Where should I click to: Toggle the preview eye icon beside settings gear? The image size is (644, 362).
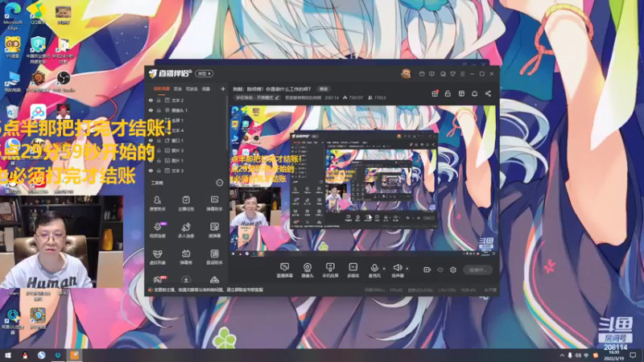point(440,269)
